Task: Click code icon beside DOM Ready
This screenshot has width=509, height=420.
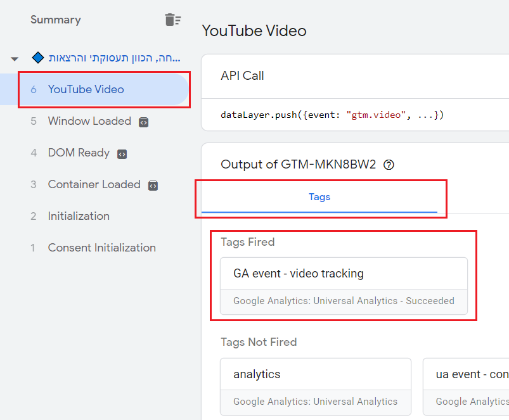Action: pos(122,154)
